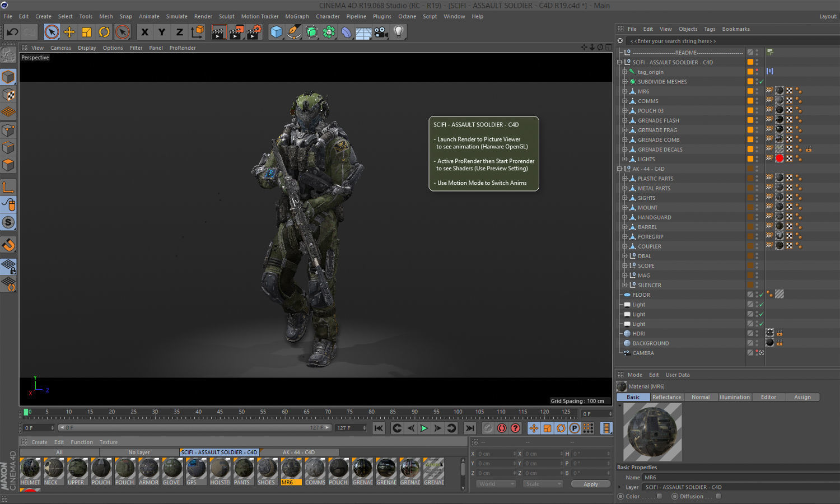Toggle the coordinate system icon
The width and height of the screenshot is (840, 504).
click(x=197, y=32)
